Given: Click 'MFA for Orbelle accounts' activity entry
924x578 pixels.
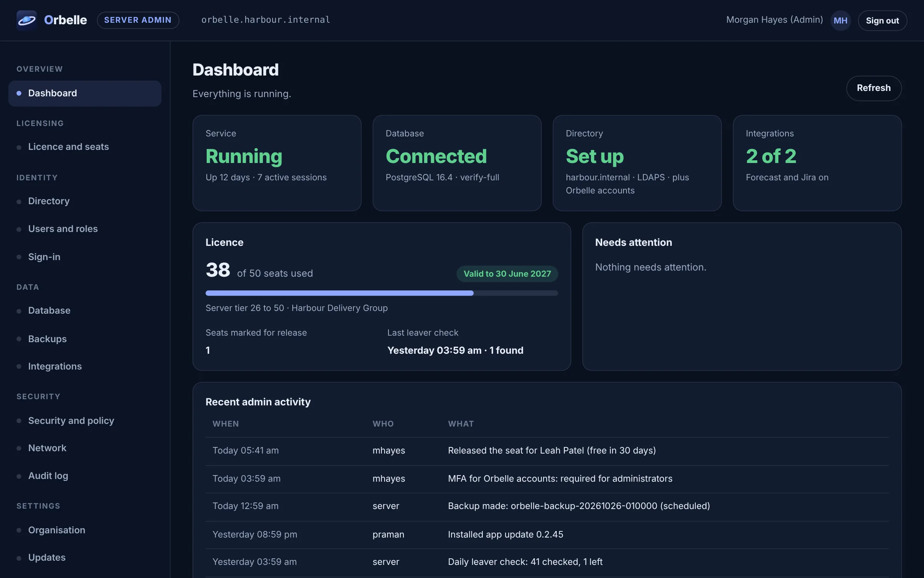Looking at the screenshot, I should pyautogui.click(x=560, y=479).
